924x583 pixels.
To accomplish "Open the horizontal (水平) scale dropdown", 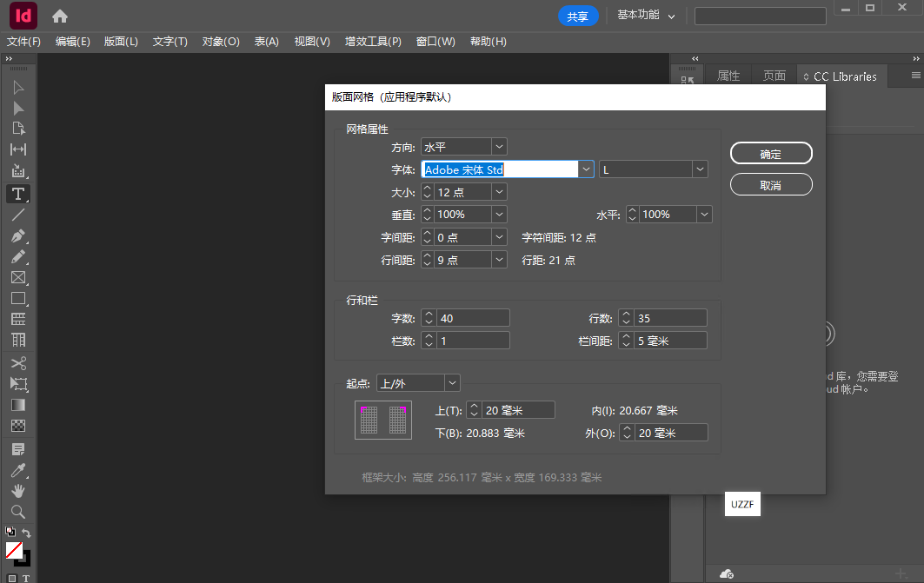I will click(704, 215).
